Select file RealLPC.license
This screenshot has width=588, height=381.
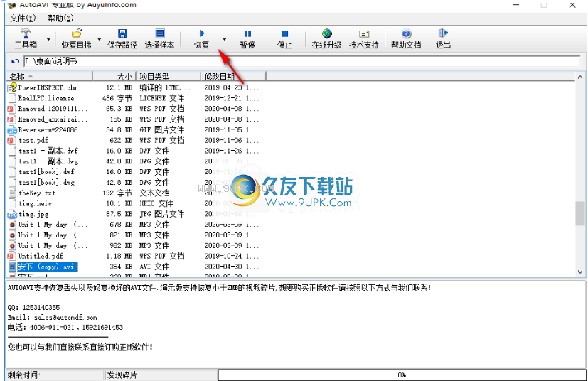(46, 98)
